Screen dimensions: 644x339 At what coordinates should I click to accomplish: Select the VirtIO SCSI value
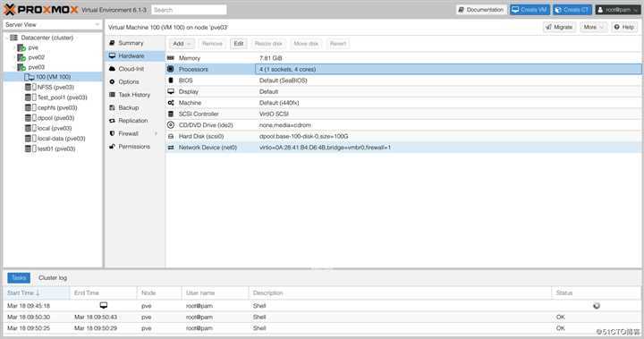click(x=274, y=114)
